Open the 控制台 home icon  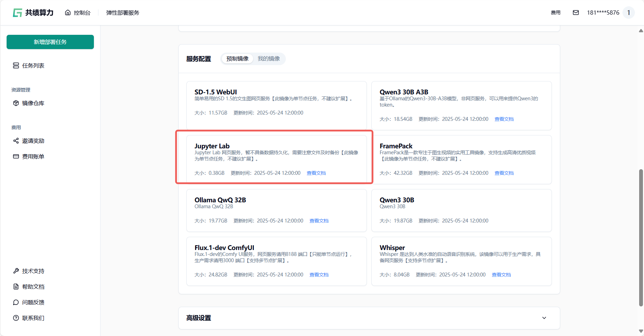[68, 13]
